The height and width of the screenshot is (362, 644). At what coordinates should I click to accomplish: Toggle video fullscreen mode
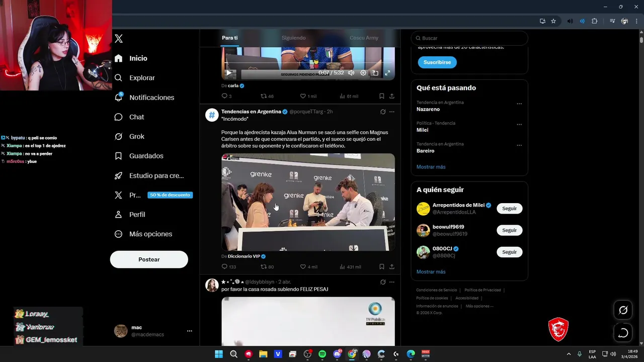click(387, 73)
